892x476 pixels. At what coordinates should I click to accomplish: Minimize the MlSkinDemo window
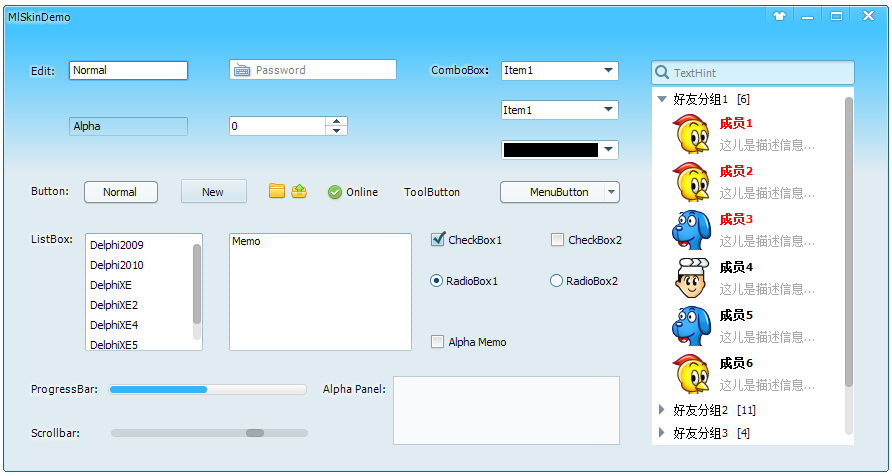[807, 16]
